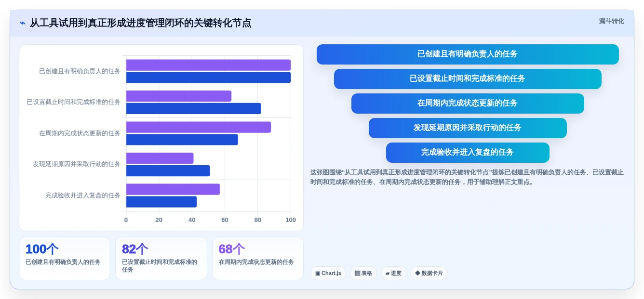Click the x-axis tick value 0
Screen dimensions: 644x299
126,220
